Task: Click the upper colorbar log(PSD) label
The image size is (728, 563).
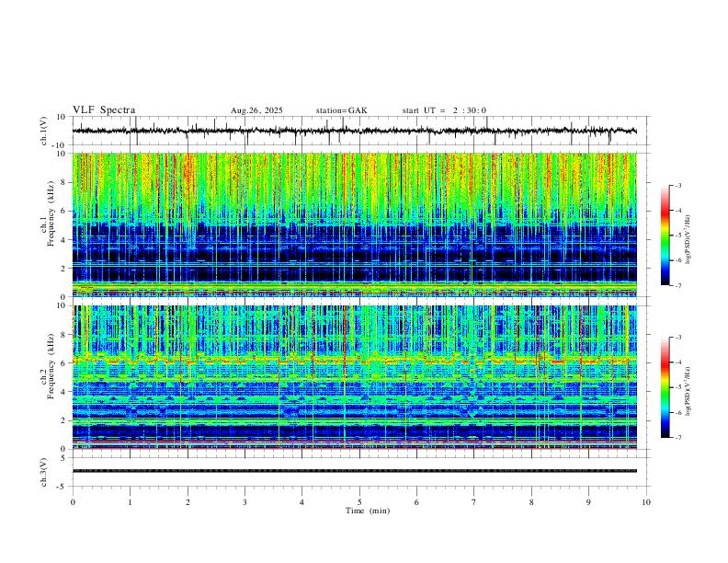Action: (688, 239)
